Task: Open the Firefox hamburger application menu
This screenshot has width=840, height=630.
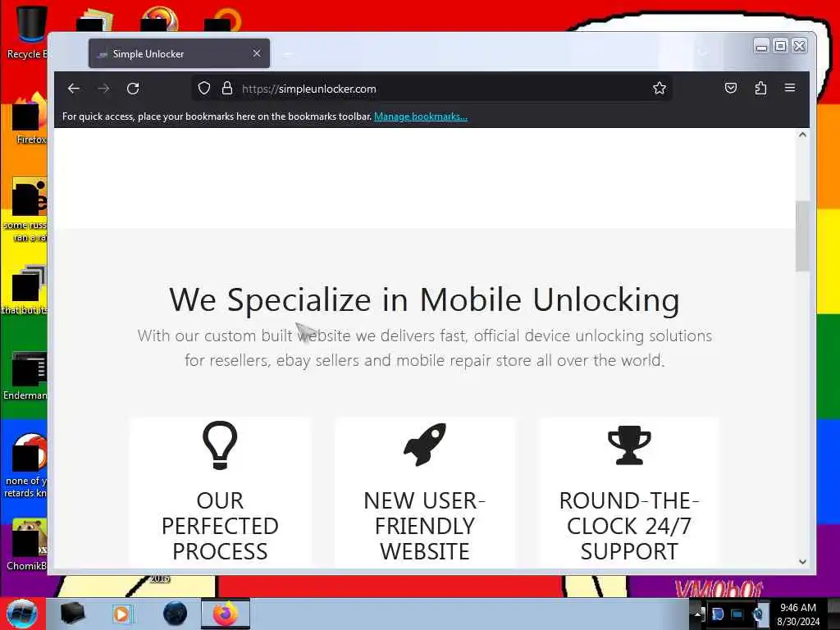Action: [790, 88]
